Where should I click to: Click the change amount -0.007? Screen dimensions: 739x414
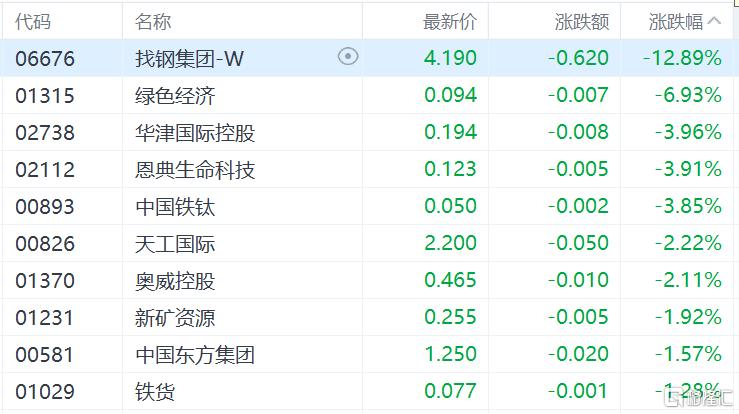tap(578, 95)
